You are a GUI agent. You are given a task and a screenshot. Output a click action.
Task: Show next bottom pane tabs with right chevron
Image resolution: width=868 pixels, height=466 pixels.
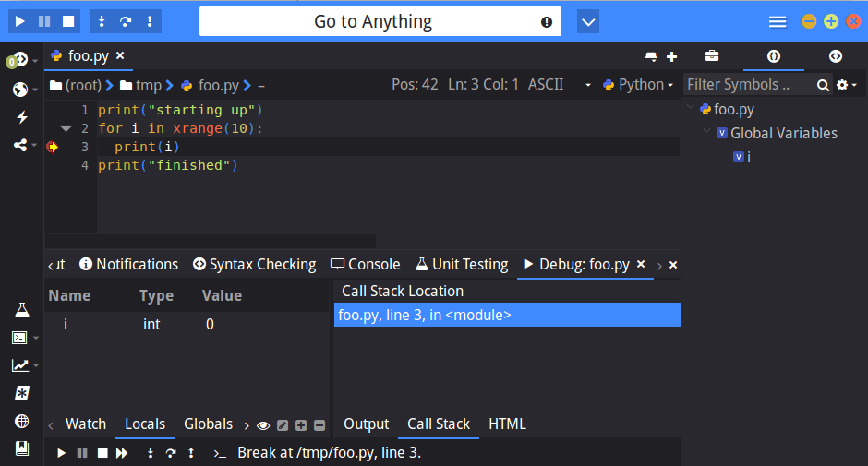point(659,266)
